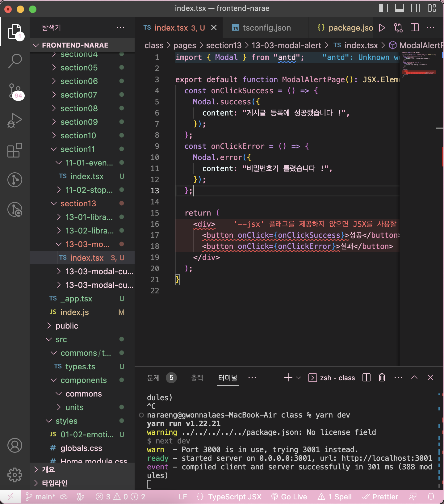Open the Extensions view

[x=15, y=150]
